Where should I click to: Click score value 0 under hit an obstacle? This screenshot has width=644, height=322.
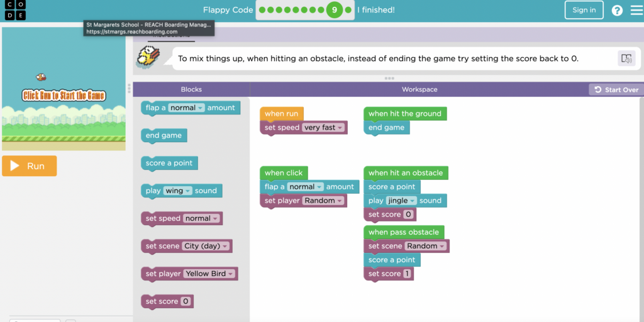coord(408,214)
